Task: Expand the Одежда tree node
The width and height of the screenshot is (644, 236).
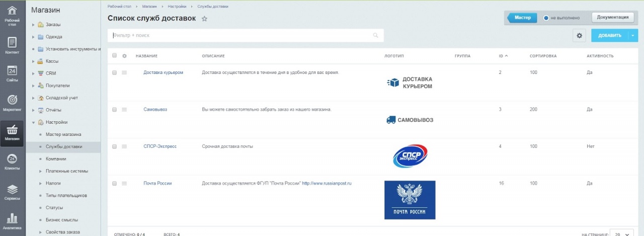Action: click(33, 37)
